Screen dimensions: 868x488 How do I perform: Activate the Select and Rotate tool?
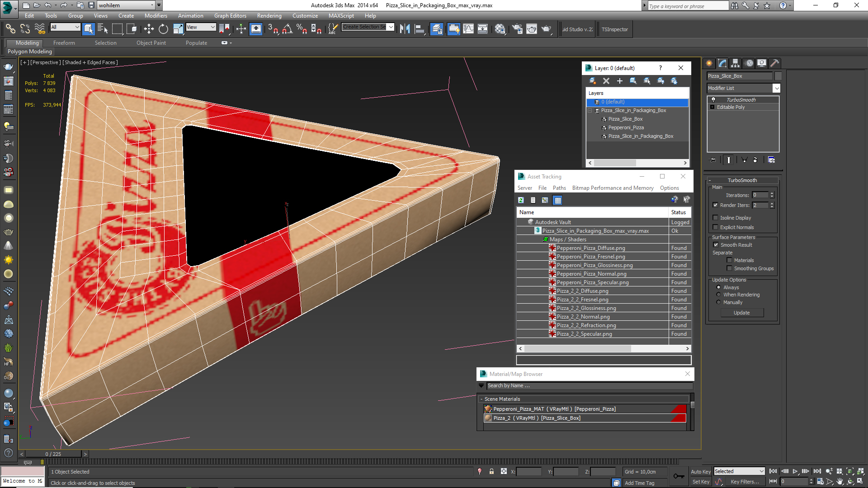163,29
